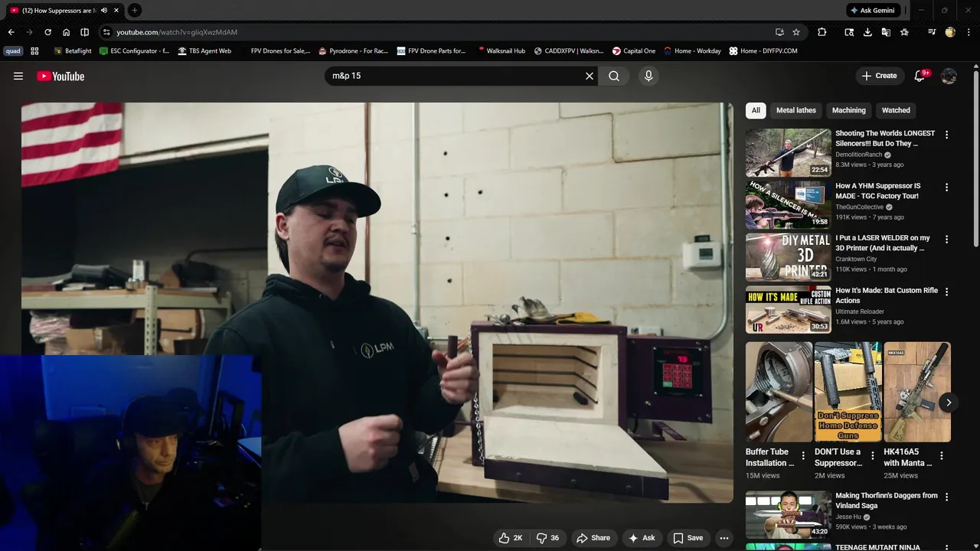Share the video
Image resolution: width=980 pixels, height=551 pixels.
(593, 538)
